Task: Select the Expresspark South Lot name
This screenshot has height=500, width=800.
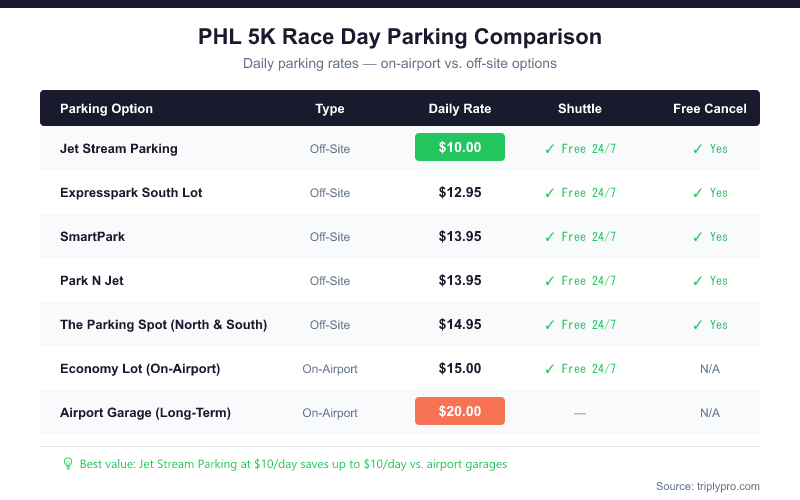Action: pos(131,192)
